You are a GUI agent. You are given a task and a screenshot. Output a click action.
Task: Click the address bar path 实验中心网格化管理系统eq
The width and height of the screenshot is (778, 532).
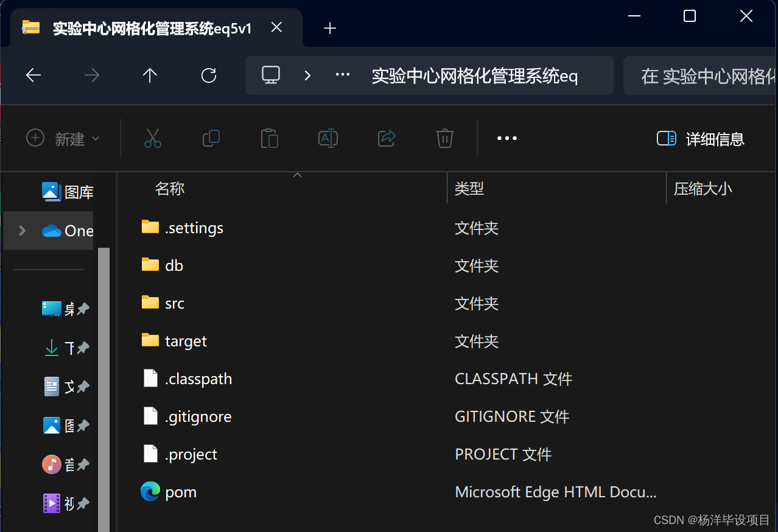[x=474, y=76]
